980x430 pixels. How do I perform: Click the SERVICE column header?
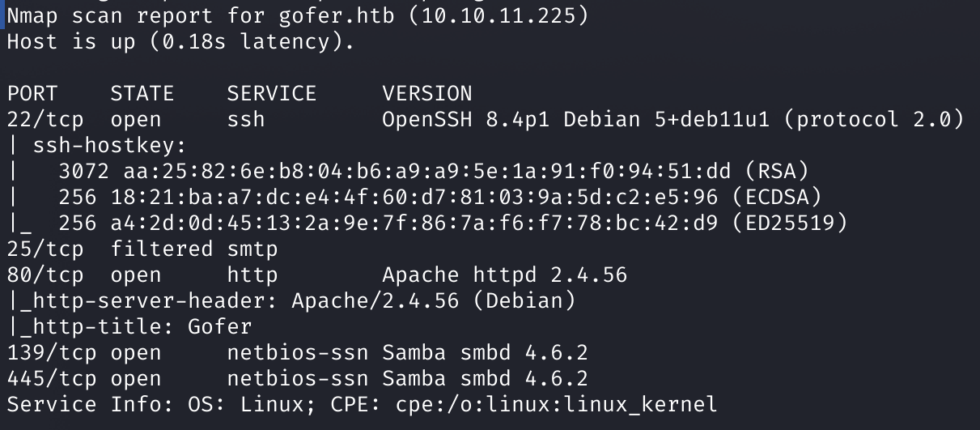coord(272,93)
